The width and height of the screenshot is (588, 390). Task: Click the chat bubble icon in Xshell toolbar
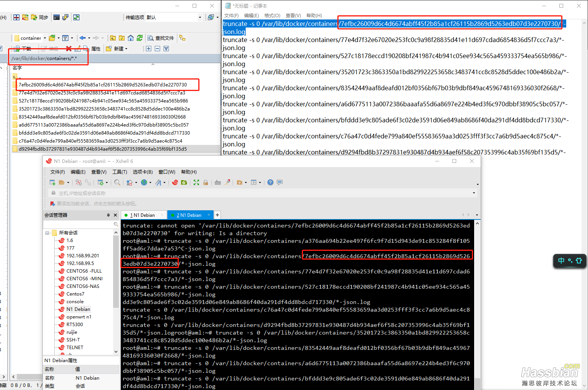coord(280,182)
